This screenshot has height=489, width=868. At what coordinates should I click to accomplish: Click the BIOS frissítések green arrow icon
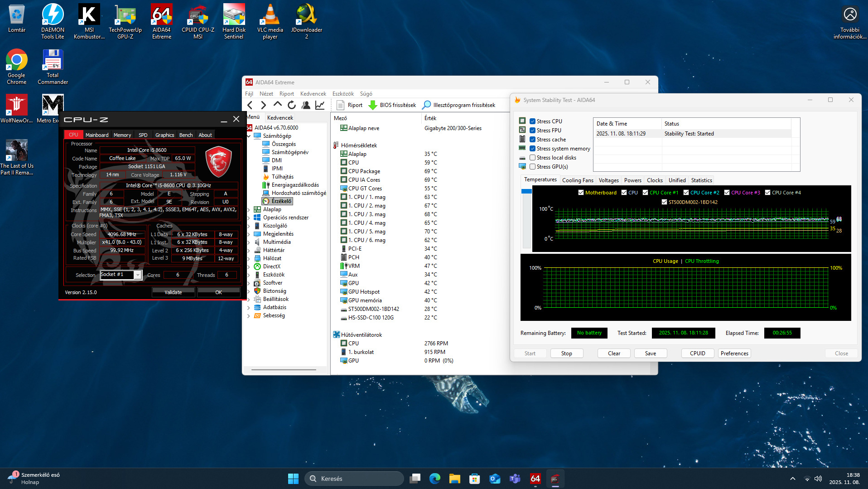pos(373,105)
